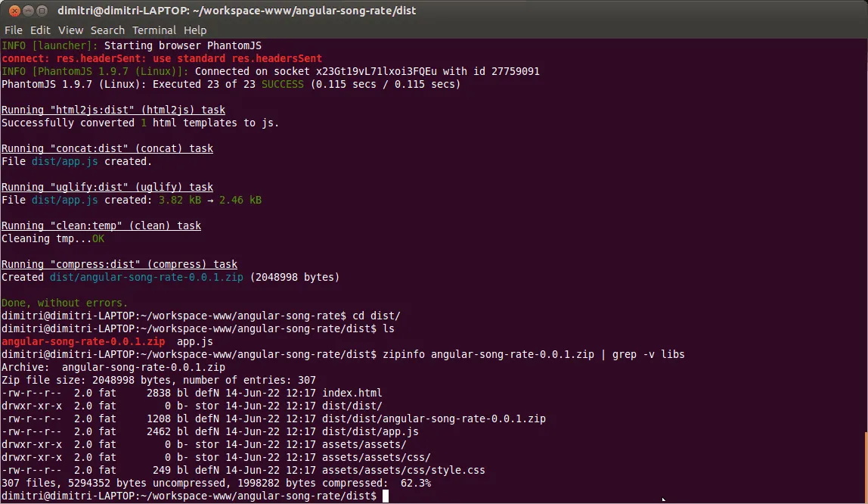Open the View menu

[x=70, y=30]
